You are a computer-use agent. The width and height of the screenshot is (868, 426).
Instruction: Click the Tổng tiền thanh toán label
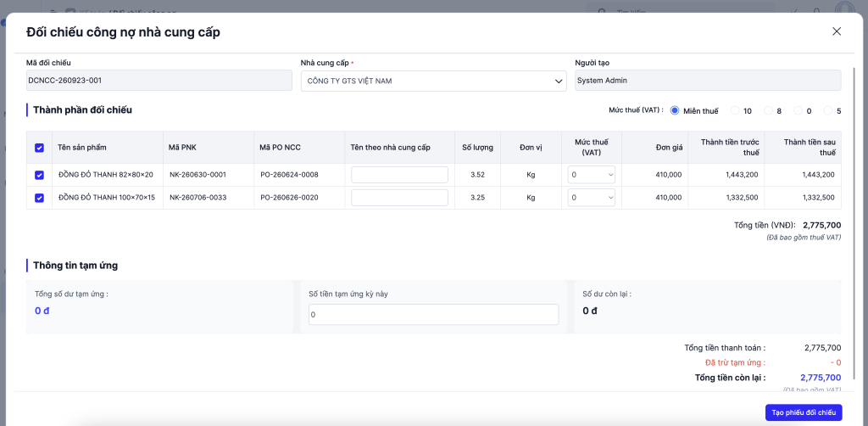coord(725,348)
